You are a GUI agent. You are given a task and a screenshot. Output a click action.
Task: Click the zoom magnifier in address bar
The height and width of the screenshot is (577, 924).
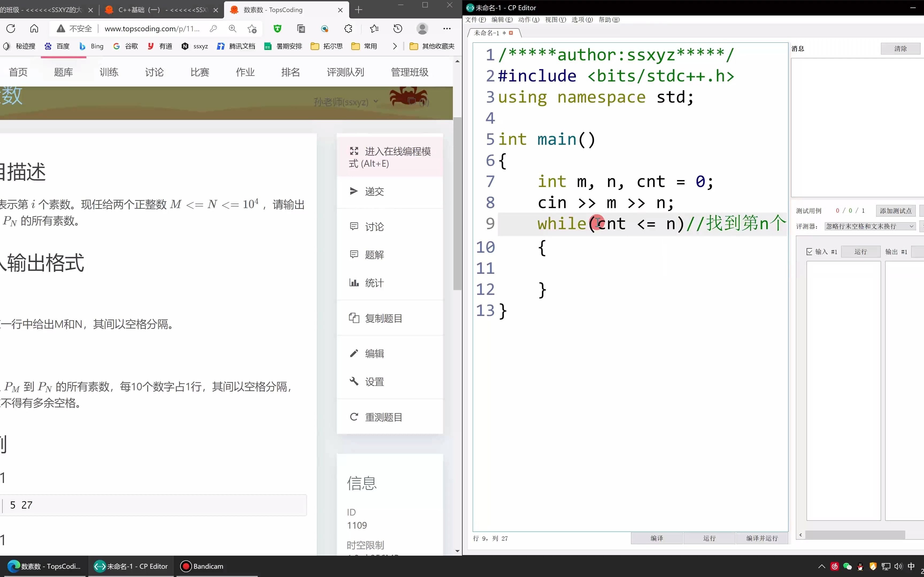(233, 29)
